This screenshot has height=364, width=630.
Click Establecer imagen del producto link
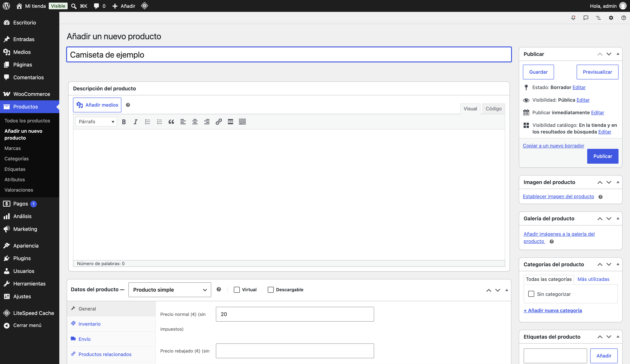coord(558,196)
